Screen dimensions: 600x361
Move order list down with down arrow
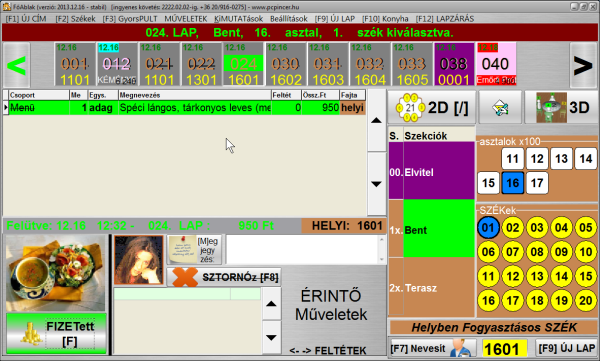[x=377, y=184]
